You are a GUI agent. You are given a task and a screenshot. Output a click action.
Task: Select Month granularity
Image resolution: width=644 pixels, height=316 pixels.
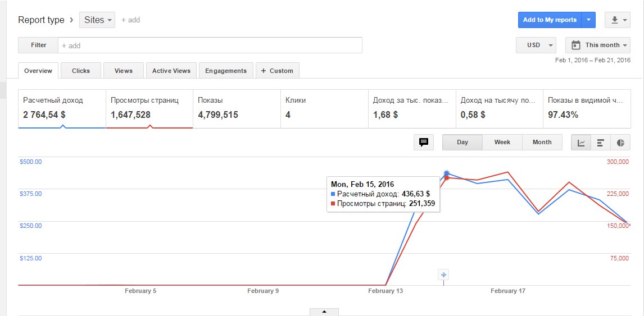tap(542, 143)
